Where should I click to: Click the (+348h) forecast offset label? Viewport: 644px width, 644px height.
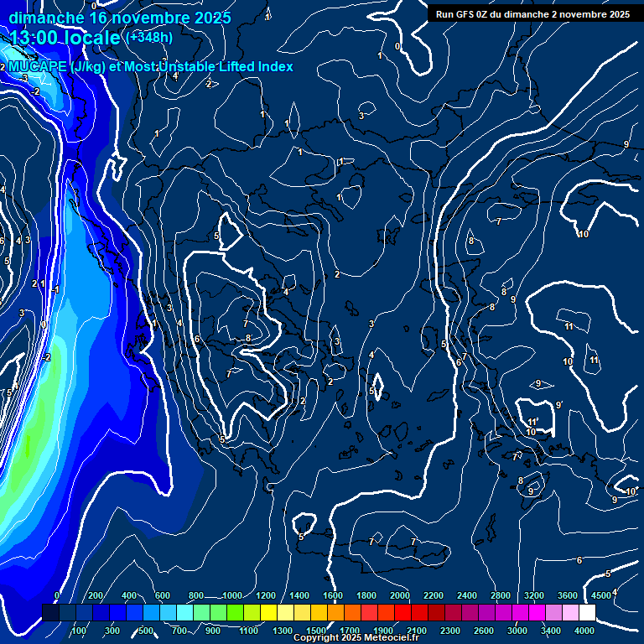tap(149, 38)
